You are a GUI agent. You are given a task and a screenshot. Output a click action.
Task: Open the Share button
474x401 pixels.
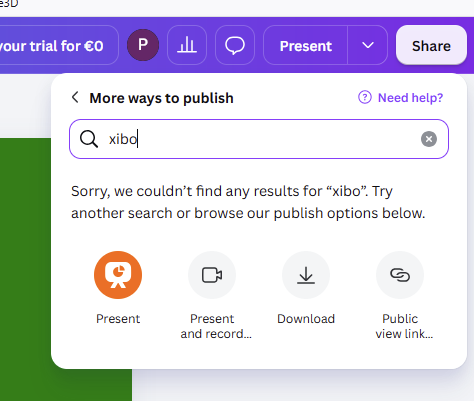(x=431, y=45)
